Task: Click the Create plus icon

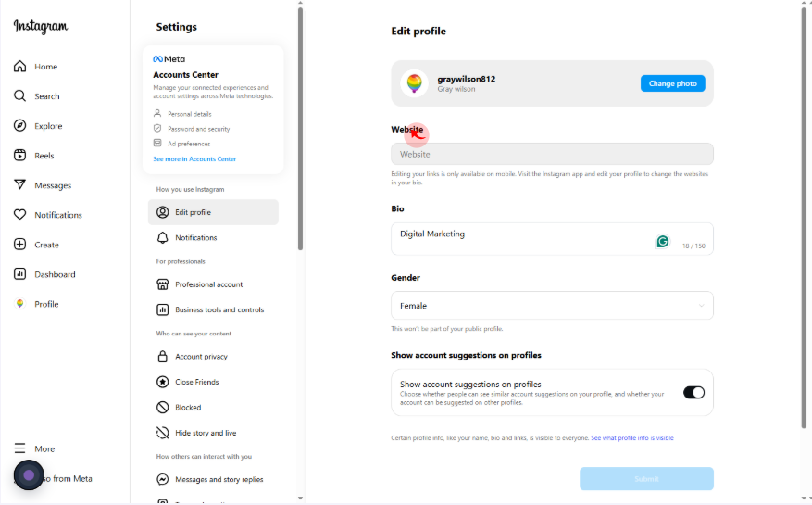Action: tap(19, 245)
